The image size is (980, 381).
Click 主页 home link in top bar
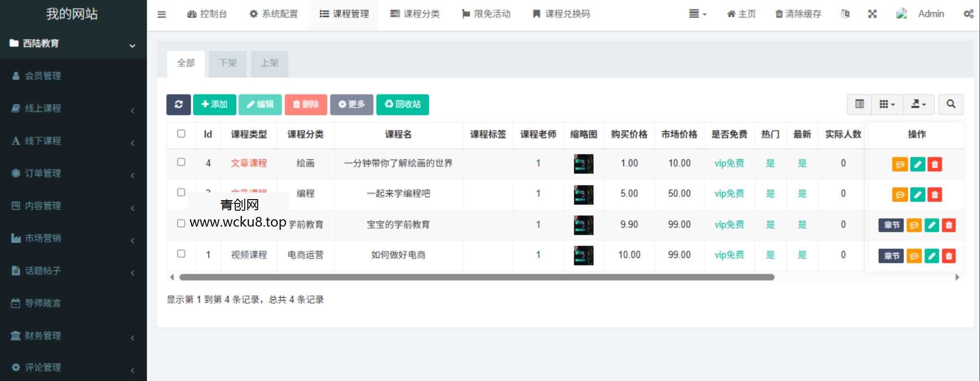741,14
